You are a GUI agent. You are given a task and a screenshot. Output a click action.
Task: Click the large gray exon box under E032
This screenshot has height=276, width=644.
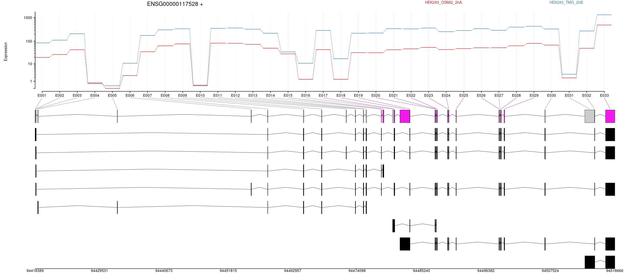(590, 116)
